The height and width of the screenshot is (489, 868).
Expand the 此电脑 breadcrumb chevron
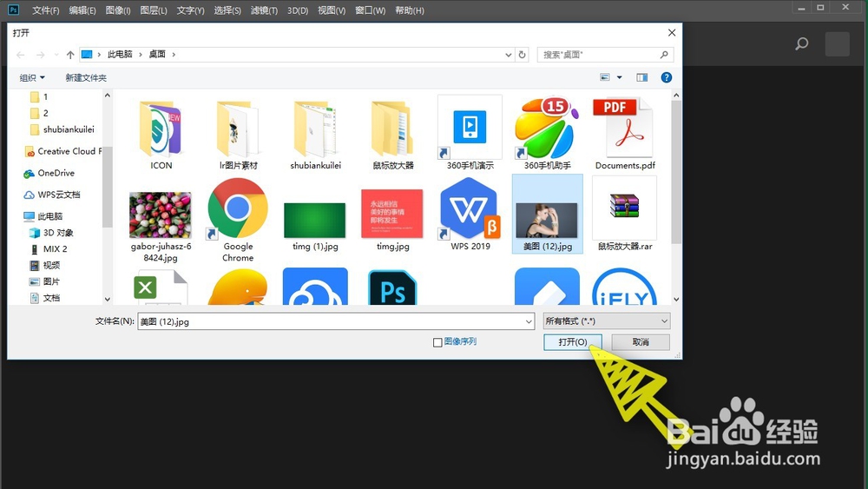(x=141, y=54)
